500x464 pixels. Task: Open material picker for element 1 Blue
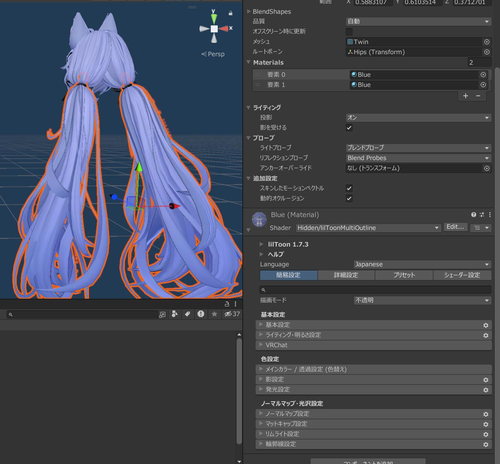coord(483,85)
